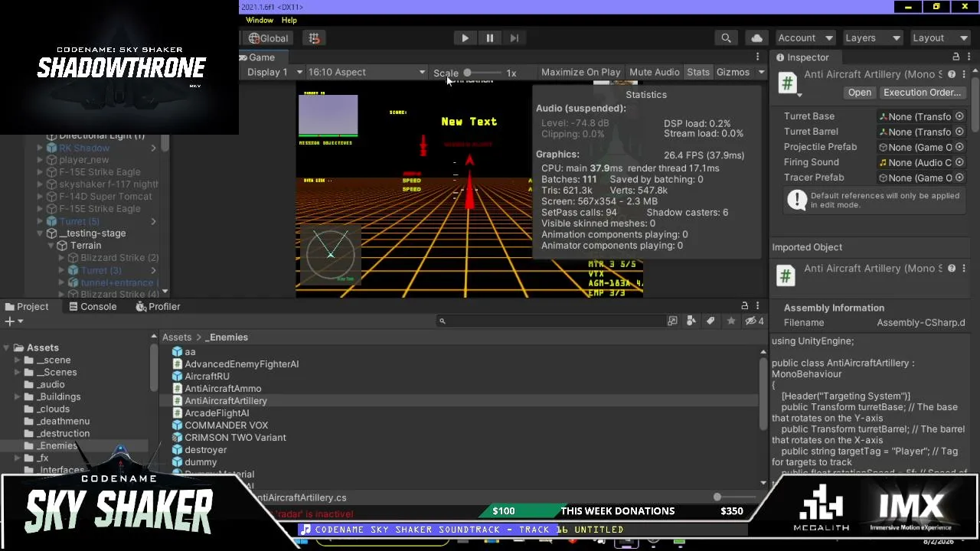Viewport: 980px width, 551px height.
Task: Open the 16:10 Aspect dropdown
Action: (x=367, y=72)
